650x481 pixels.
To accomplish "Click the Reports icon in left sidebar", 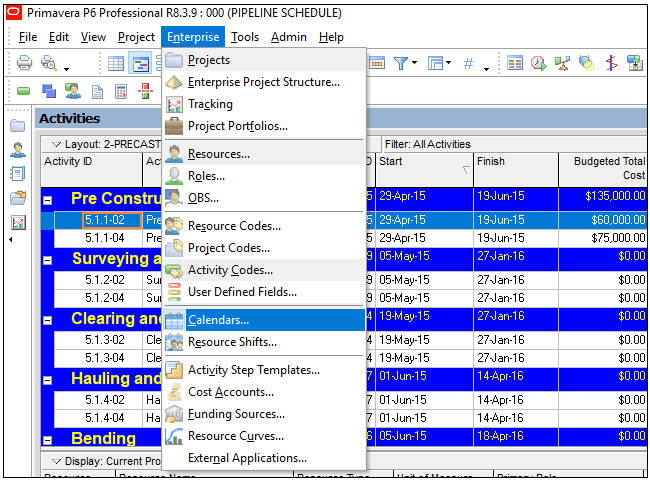I will coord(18,173).
